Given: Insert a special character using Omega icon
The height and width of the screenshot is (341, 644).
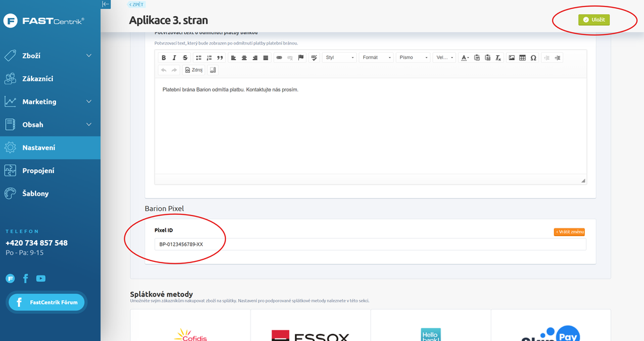Looking at the screenshot, I should [533, 58].
